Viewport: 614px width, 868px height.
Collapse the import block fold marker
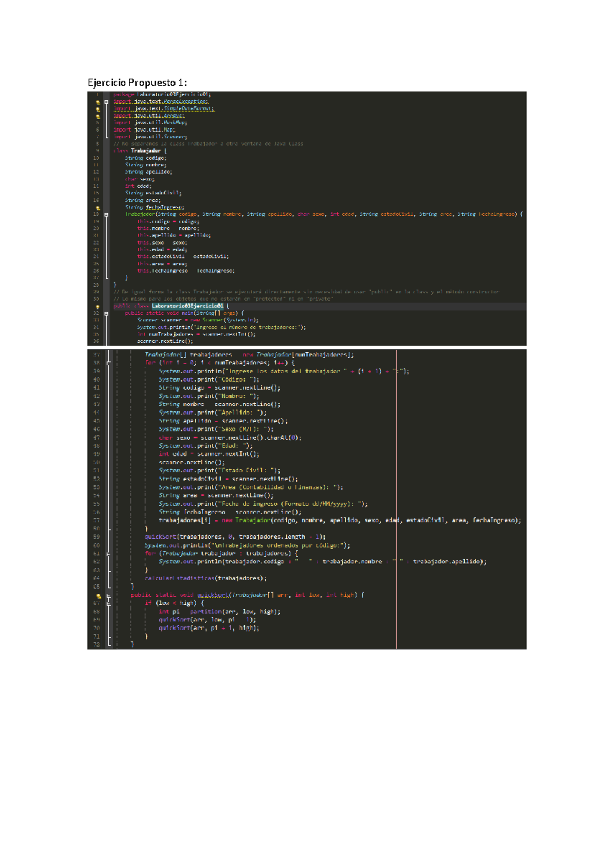click(106, 102)
